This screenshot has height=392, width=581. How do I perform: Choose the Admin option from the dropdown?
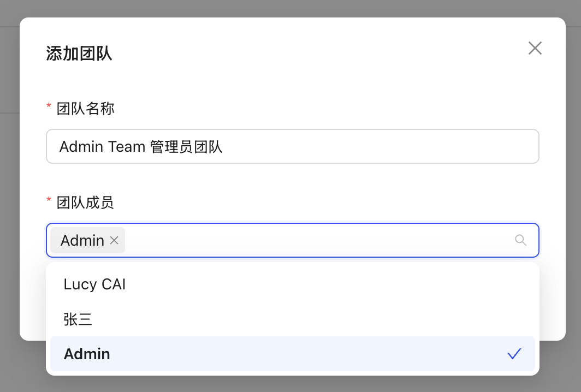click(x=87, y=354)
